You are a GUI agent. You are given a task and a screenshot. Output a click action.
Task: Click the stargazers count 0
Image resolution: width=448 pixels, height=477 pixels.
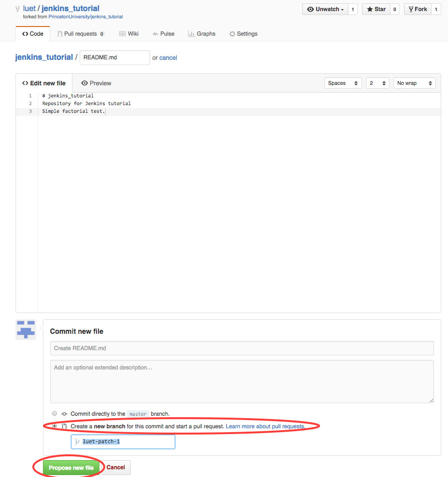(395, 9)
